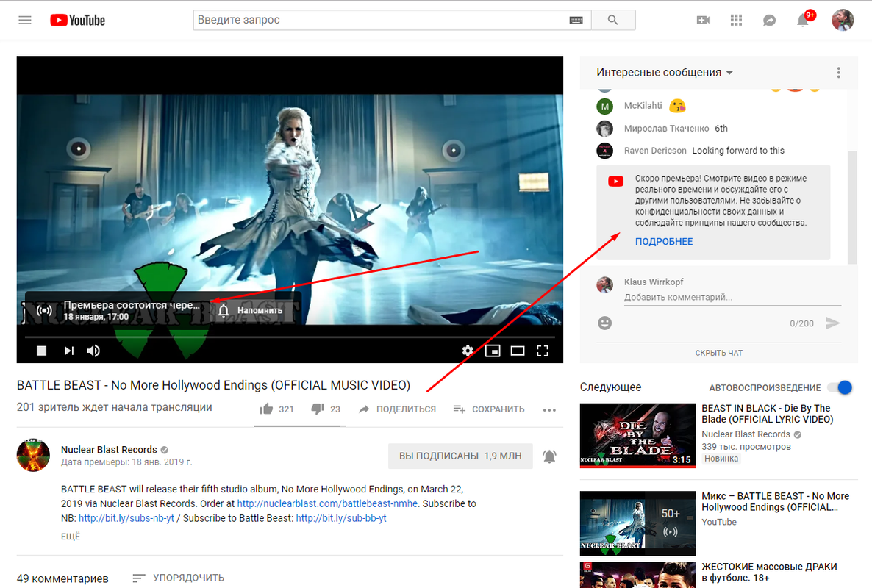Open the account avatar menu

(x=843, y=20)
